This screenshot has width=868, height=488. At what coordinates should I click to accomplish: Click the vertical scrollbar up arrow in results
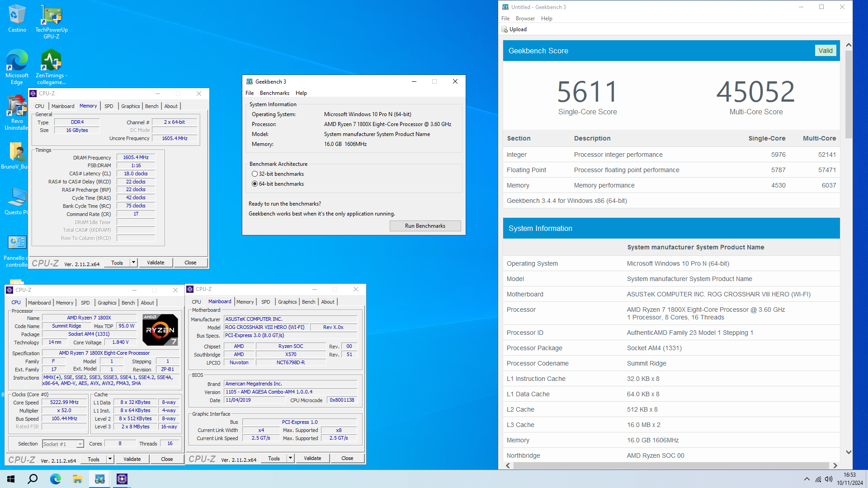tap(849, 45)
